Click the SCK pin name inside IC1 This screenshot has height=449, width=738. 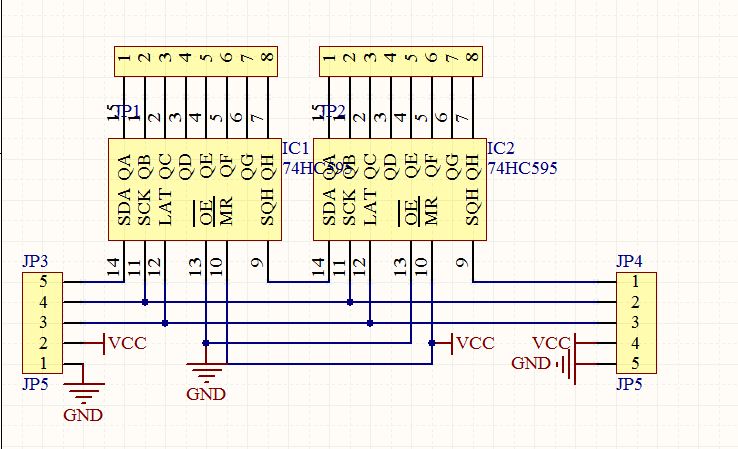coord(144,207)
